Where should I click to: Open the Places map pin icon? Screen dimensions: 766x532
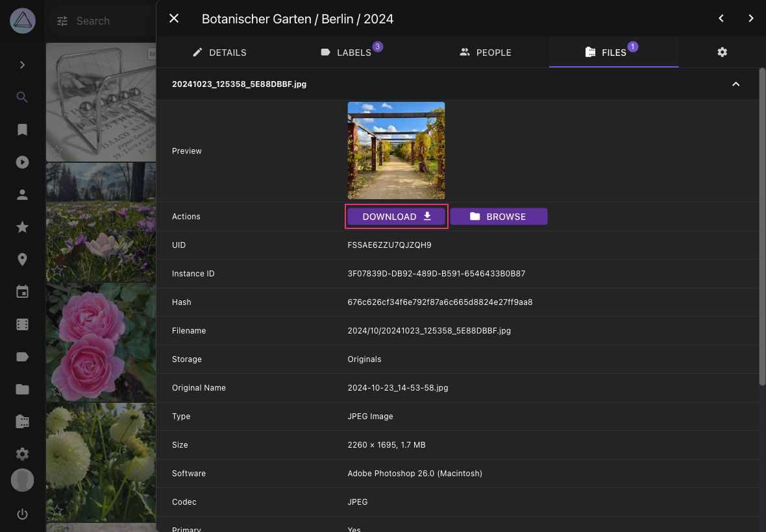coord(22,260)
